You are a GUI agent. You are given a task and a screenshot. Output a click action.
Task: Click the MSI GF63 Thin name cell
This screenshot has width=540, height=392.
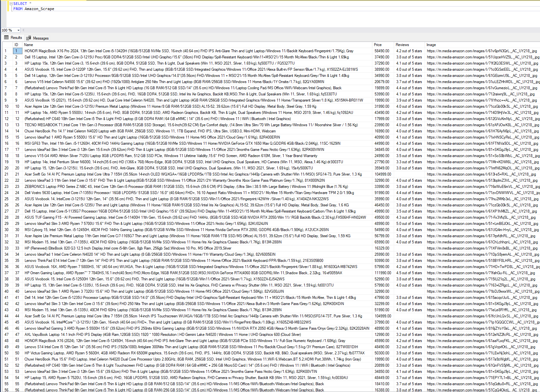point(197,143)
